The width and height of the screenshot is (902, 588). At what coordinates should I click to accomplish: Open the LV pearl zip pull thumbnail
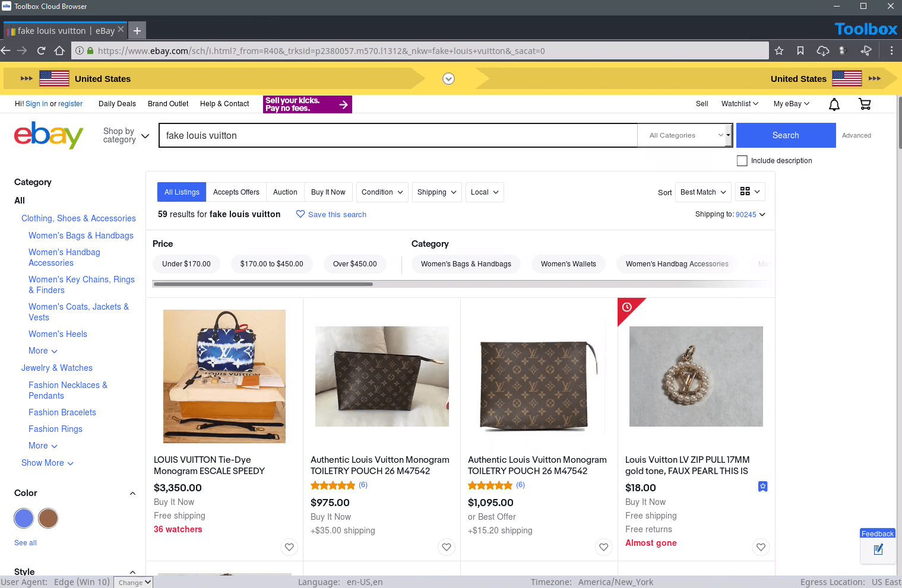click(696, 376)
